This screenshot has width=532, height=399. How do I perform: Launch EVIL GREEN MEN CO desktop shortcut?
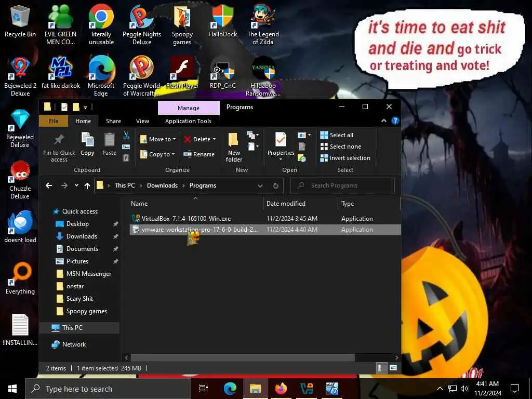(60, 24)
